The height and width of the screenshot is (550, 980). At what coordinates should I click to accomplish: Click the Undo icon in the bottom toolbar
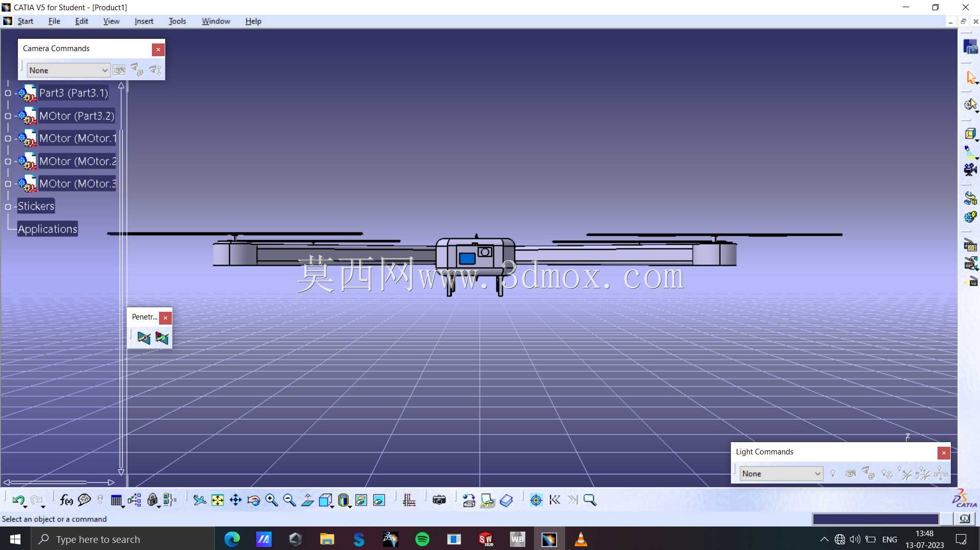tap(18, 500)
